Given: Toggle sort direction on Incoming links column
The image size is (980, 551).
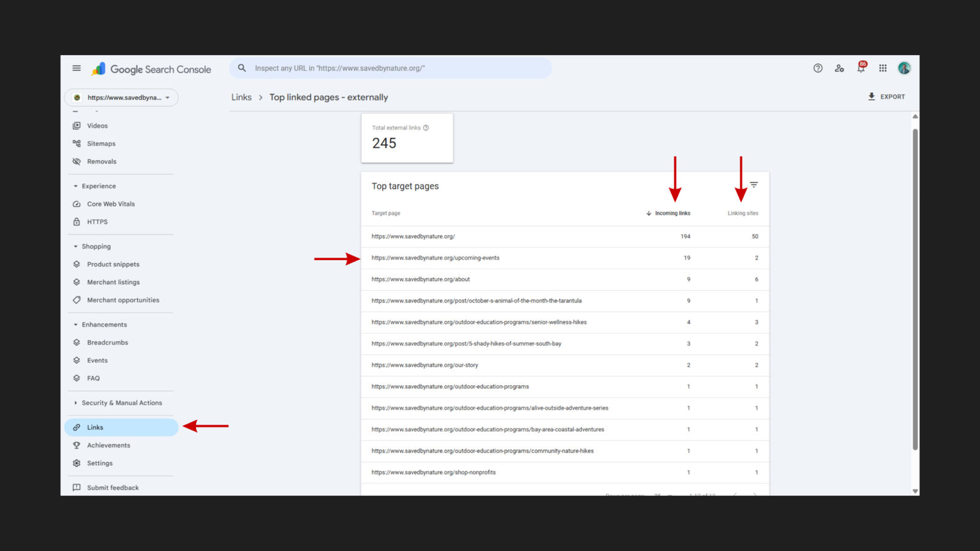Looking at the screenshot, I should pyautogui.click(x=672, y=213).
